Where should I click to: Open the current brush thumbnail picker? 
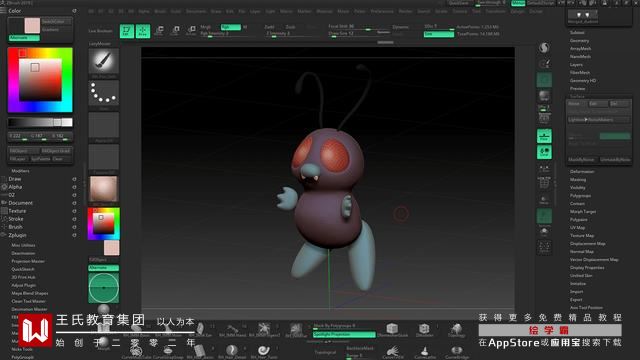pos(104,61)
